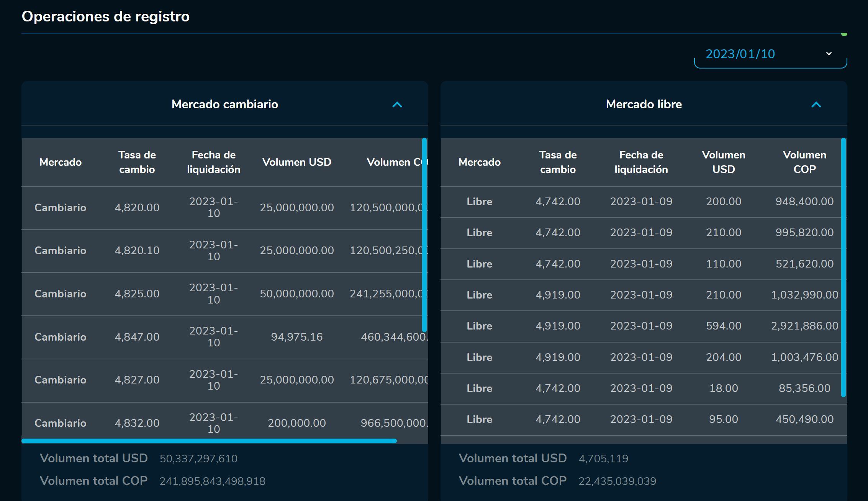
Task: Click the Mercado cambiario vertical scrollbar
Action: click(424, 234)
